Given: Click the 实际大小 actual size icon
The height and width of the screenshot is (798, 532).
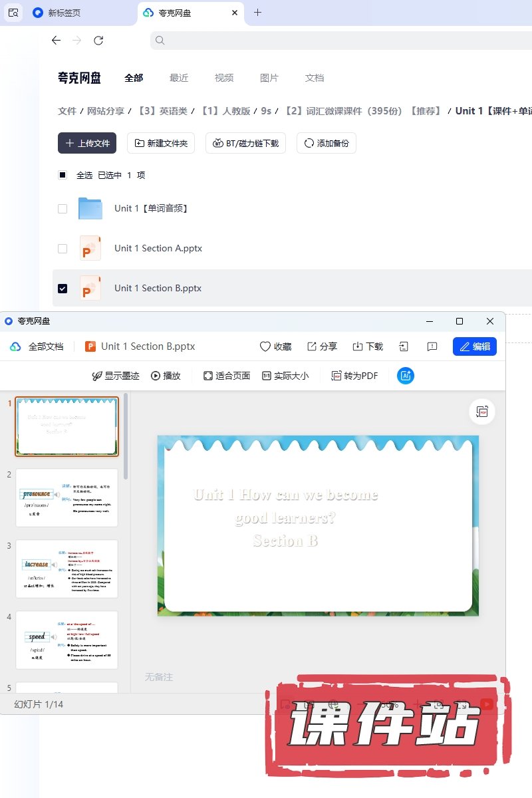Looking at the screenshot, I should 267,376.
